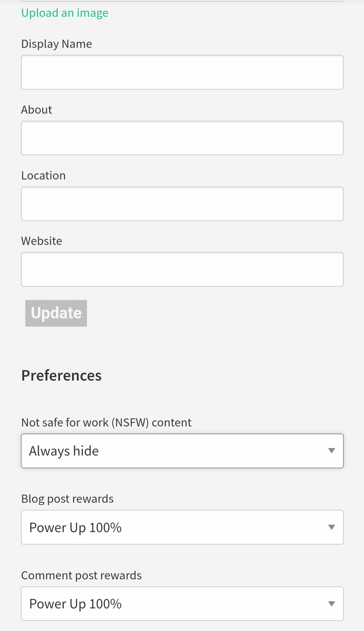
Task: Click inside the About input box
Action: coord(182,138)
